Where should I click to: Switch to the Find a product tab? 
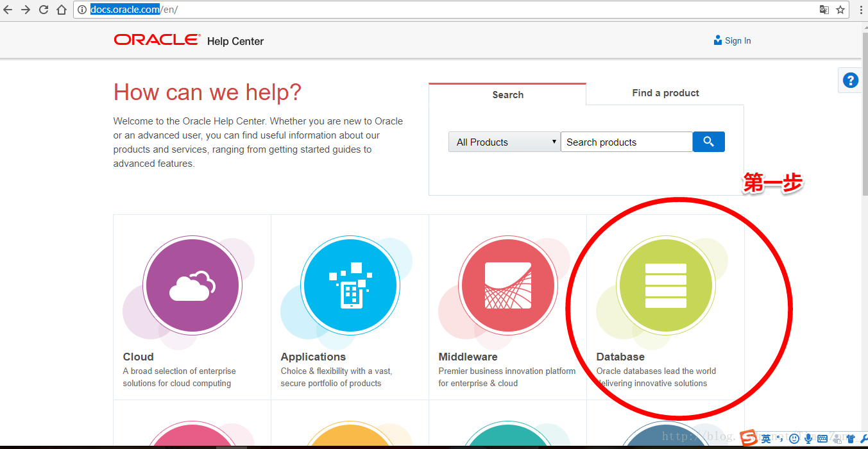665,93
